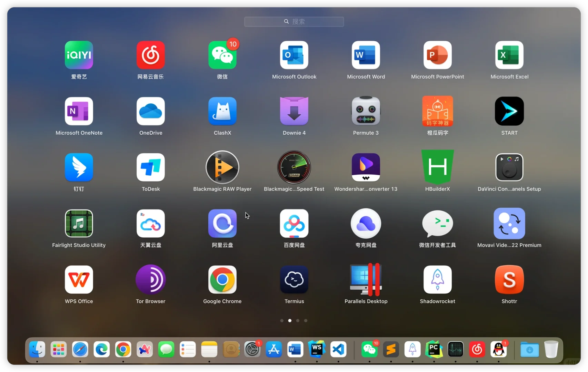Launch 天翼云盘
588x372 pixels.
[x=151, y=224]
